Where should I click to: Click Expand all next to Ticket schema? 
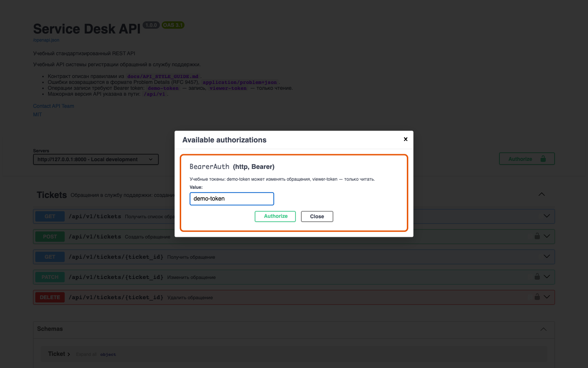86,354
